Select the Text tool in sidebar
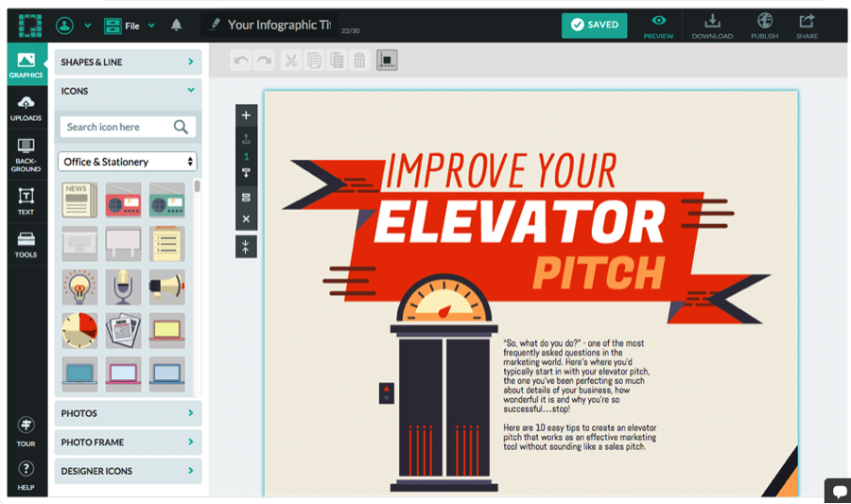This screenshot has height=504, width=851. tap(26, 200)
